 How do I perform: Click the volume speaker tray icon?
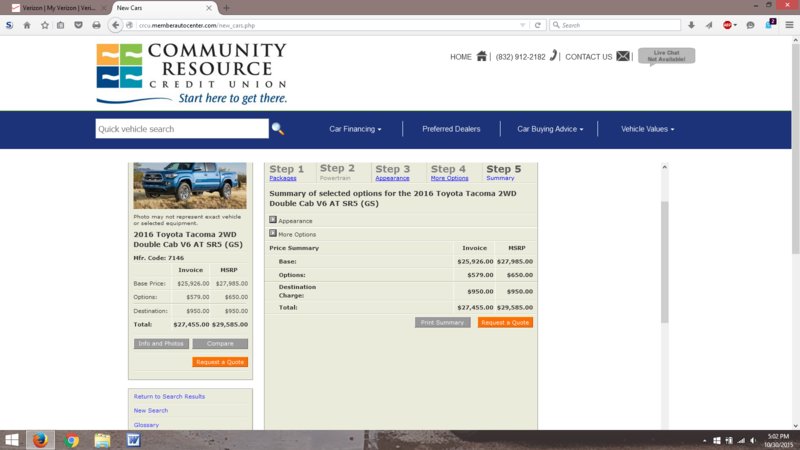point(753,440)
